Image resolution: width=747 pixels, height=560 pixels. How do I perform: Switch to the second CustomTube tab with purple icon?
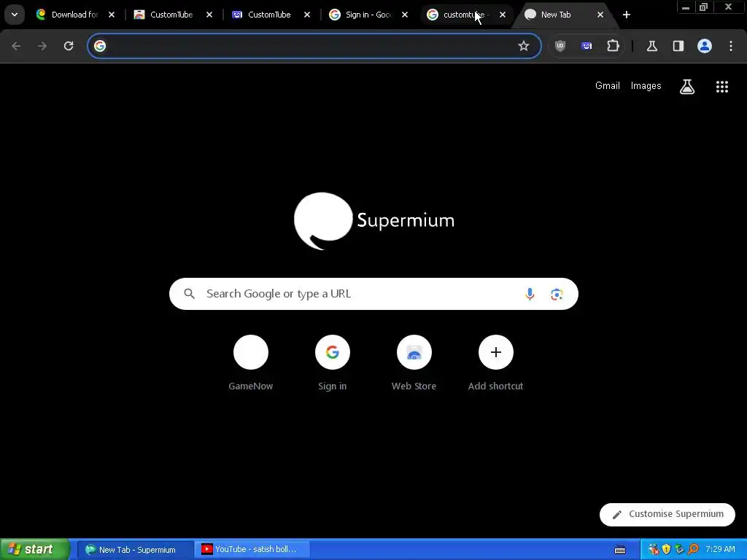tap(269, 15)
